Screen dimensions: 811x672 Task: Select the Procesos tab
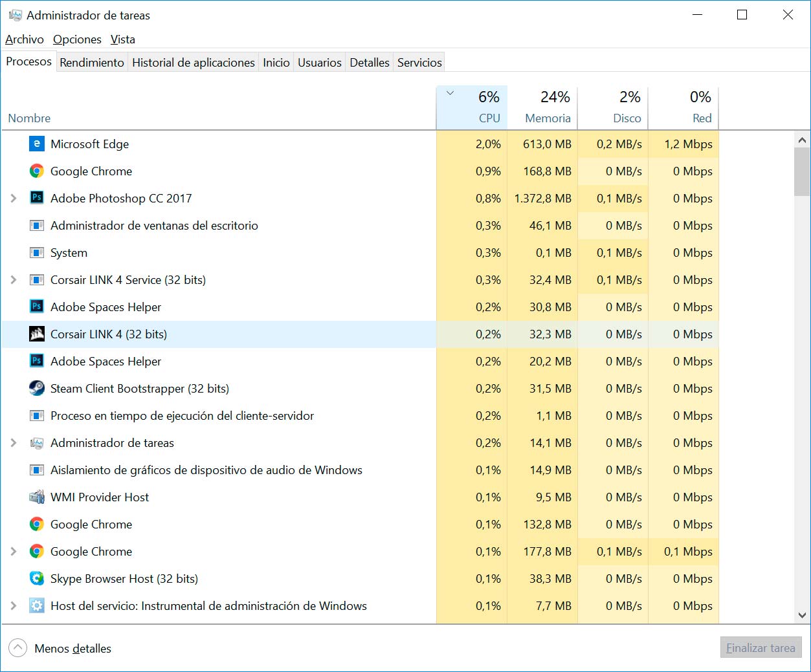click(x=29, y=61)
